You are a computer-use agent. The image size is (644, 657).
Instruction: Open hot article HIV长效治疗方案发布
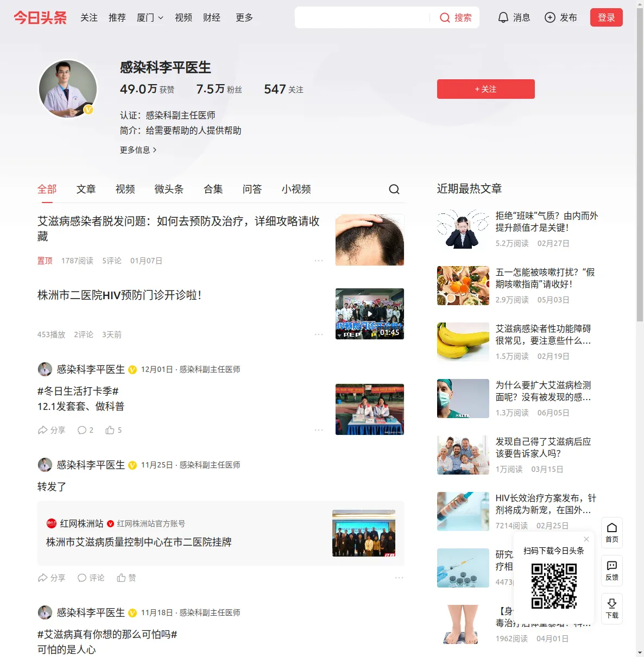[546, 504]
